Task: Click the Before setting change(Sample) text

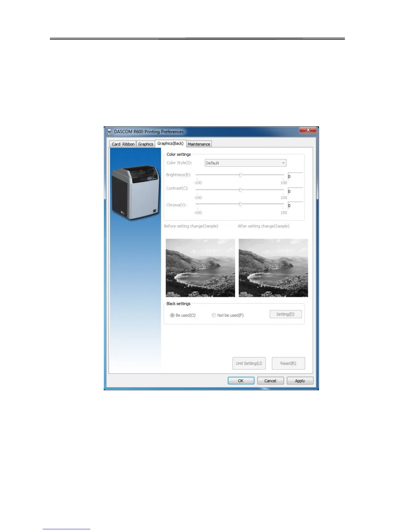Action: tap(191, 226)
